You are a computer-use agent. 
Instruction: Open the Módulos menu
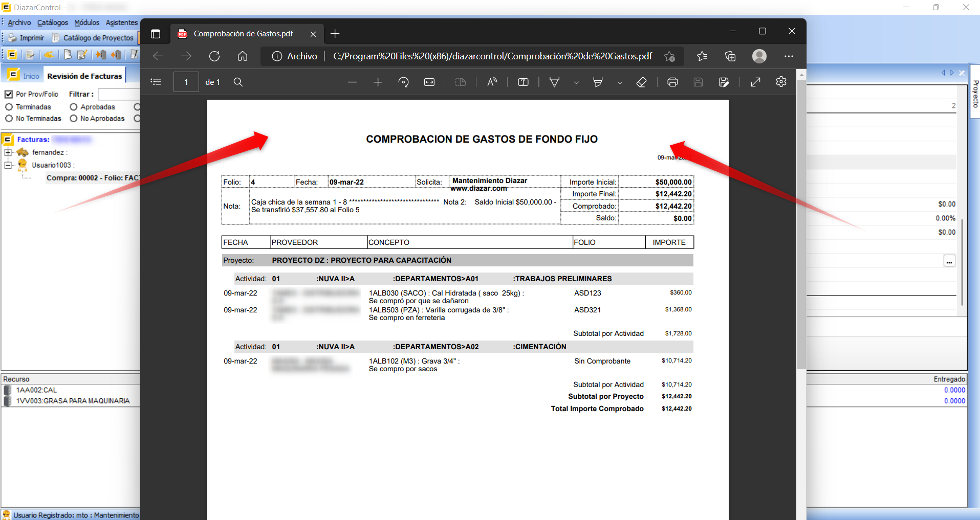click(86, 22)
